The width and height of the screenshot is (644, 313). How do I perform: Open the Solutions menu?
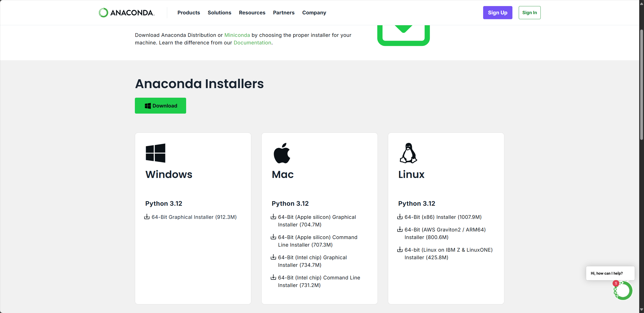(x=219, y=13)
